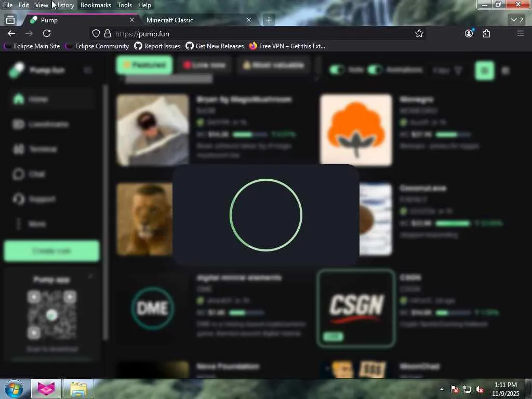Open Action Center flag tray icon
Image resolution: width=532 pixels, height=399 pixels.
click(455, 389)
